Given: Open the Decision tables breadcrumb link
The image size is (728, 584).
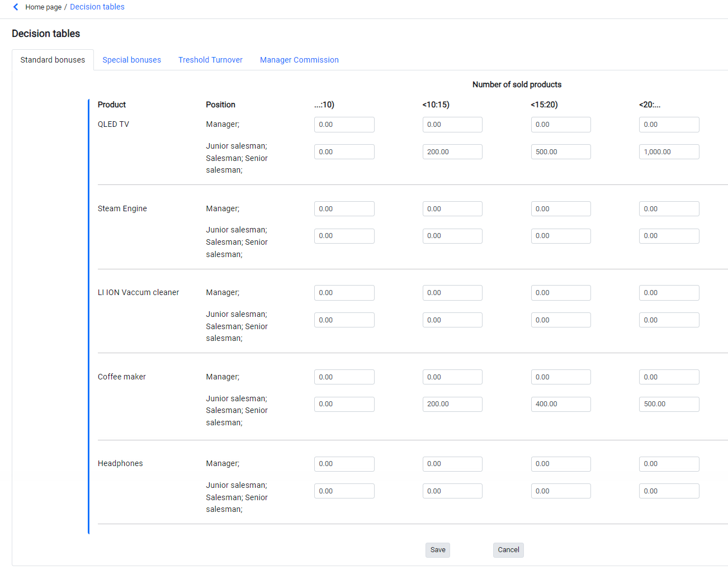Looking at the screenshot, I should tap(97, 7).
